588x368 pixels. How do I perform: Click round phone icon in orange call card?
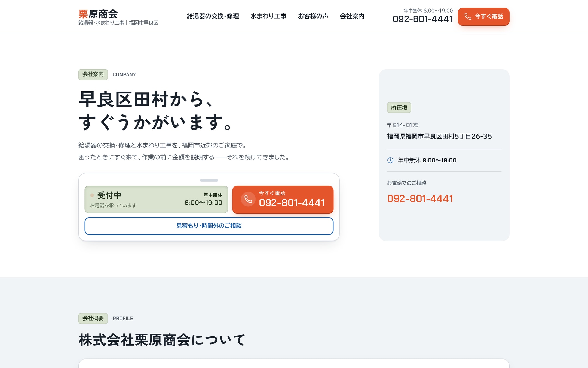click(x=248, y=199)
